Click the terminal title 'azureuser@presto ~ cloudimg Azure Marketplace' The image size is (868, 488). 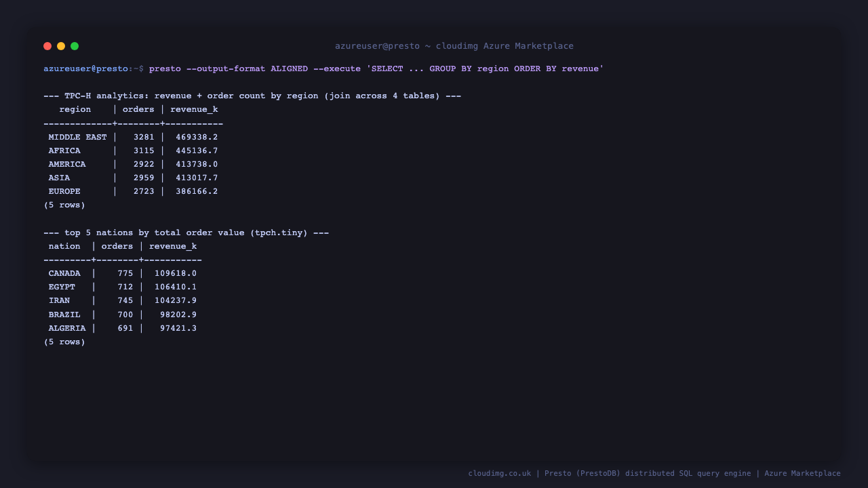point(454,46)
